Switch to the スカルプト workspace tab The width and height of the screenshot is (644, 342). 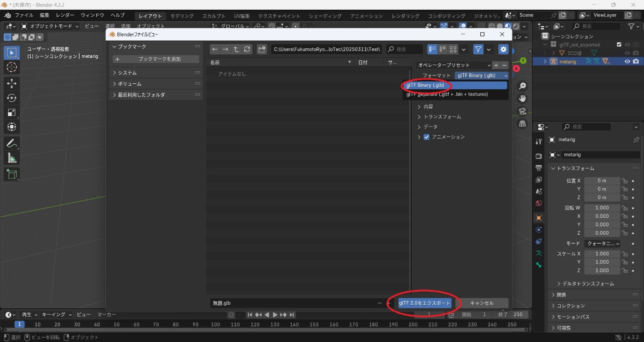point(214,16)
